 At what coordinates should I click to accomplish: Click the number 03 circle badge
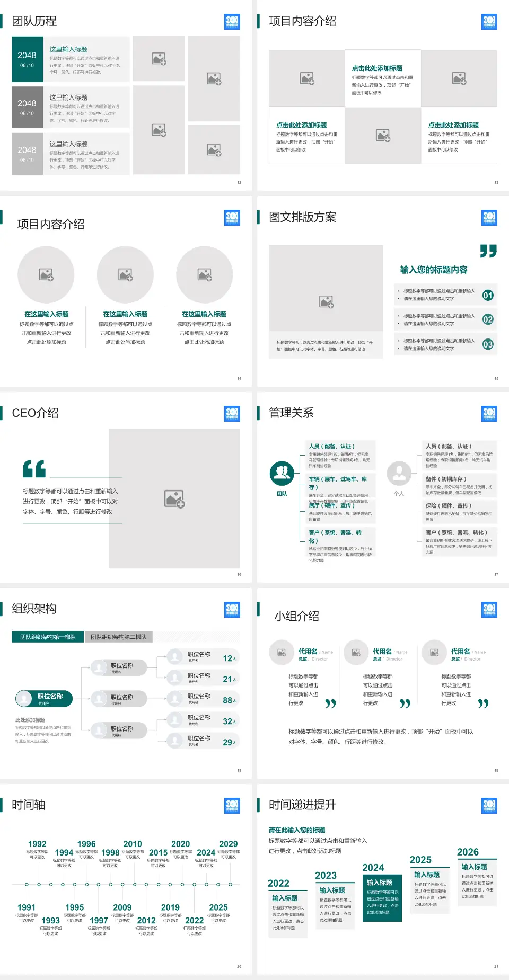point(488,344)
